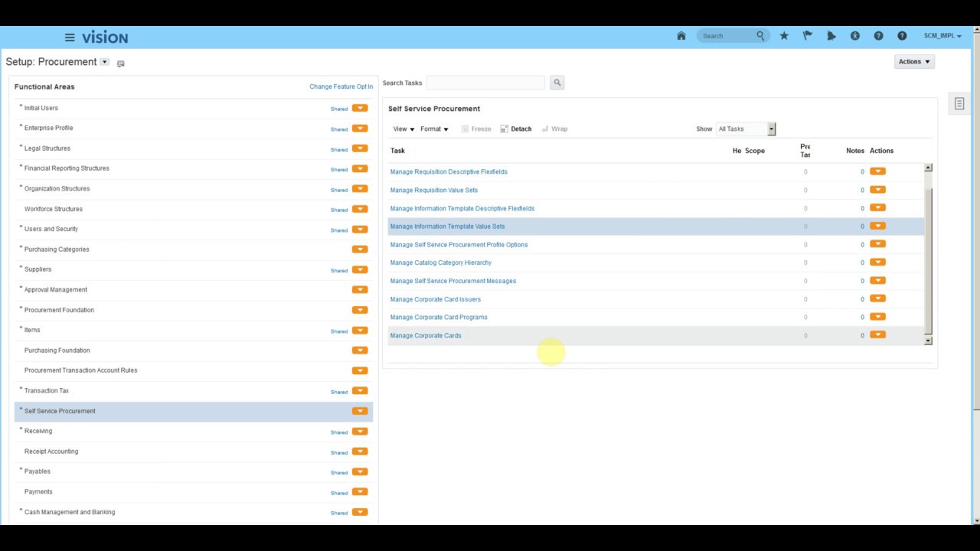Click the global Search box in header
The width and height of the screenshot is (980, 551).
click(x=727, y=36)
